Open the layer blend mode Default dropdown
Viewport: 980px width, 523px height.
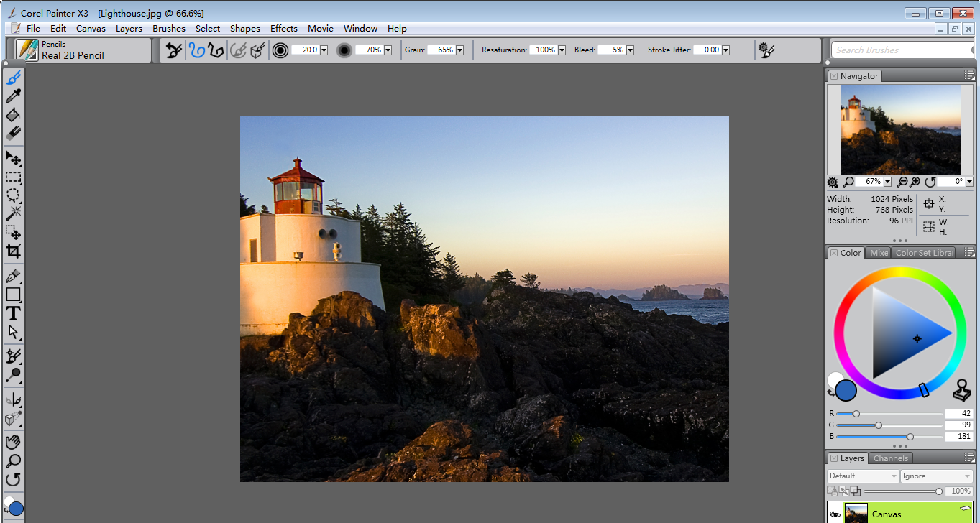coord(862,476)
